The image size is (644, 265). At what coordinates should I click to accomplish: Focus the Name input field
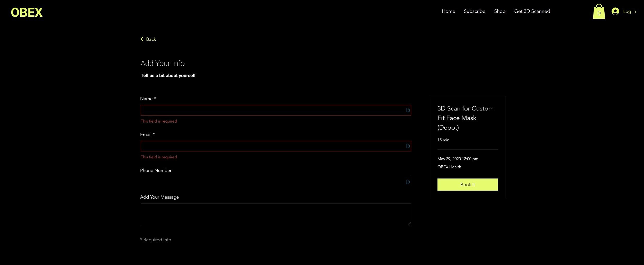click(276, 110)
